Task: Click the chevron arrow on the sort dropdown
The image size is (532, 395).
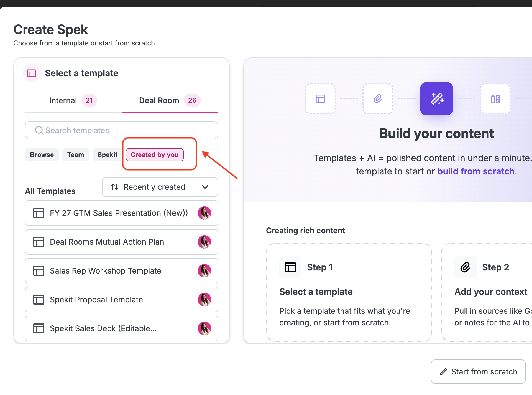Action: 205,187
